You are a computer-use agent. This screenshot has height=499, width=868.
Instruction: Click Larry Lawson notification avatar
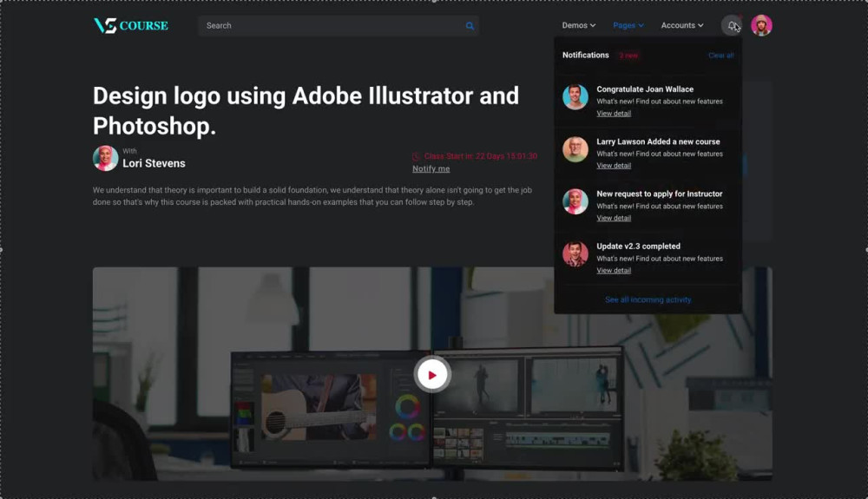coord(575,149)
